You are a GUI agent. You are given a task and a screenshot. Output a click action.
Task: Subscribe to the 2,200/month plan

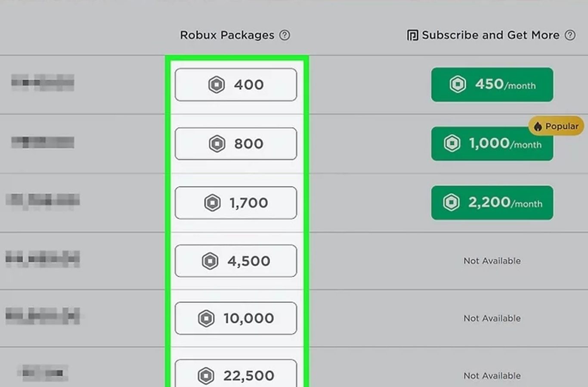pos(492,202)
